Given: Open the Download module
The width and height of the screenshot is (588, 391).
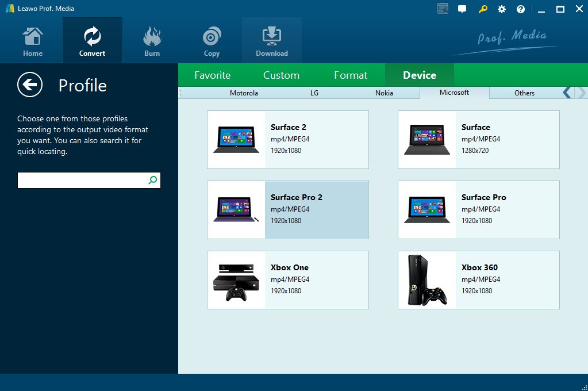Looking at the screenshot, I should (271, 40).
